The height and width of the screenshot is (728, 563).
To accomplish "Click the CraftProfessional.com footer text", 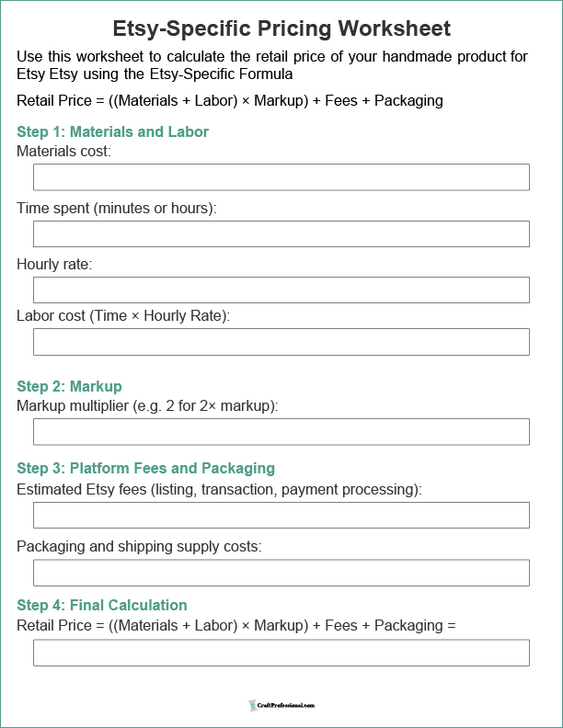I will click(x=286, y=705).
